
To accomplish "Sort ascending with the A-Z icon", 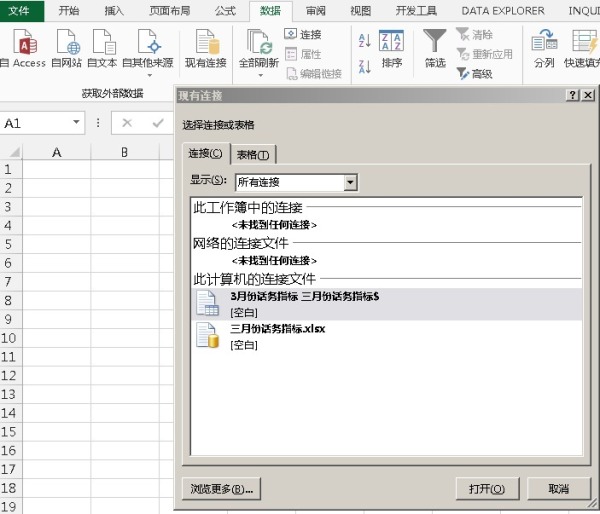I will pyautogui.click(x=364, y=40).
